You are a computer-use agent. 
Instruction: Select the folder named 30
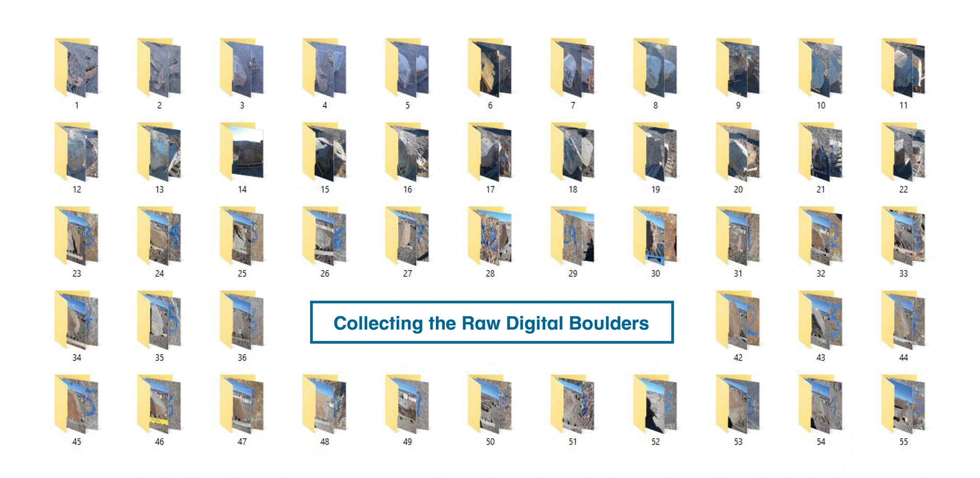tap(655, 236)
